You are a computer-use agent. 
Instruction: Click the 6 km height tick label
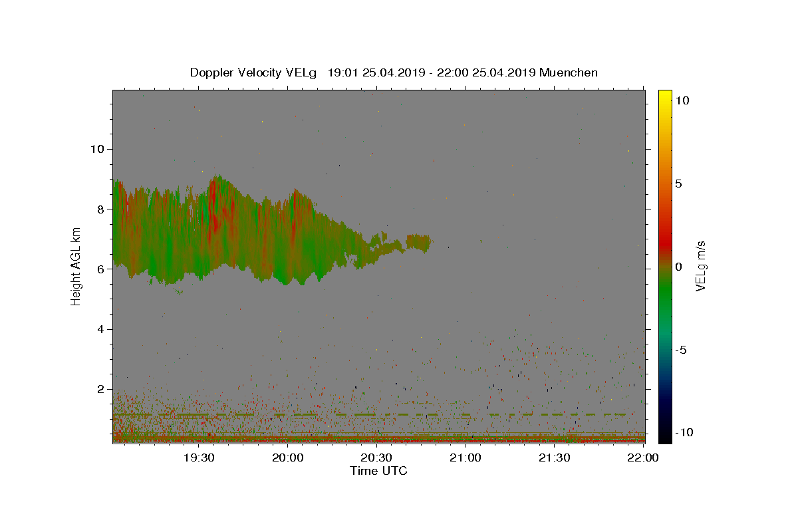point(100,269)
